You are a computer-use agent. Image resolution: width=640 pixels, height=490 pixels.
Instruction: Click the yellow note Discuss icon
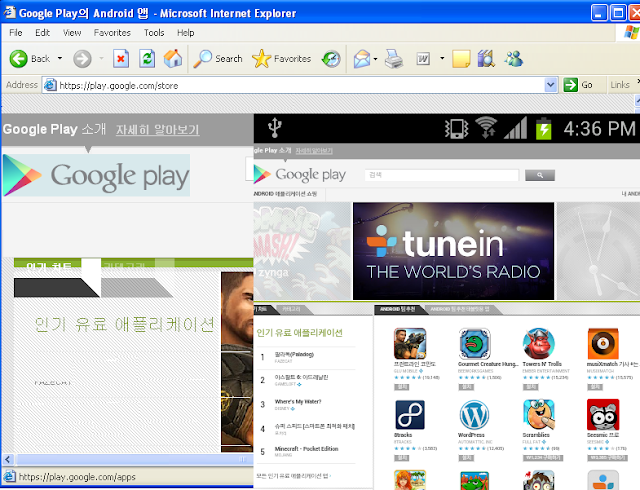tap(461, 59)
